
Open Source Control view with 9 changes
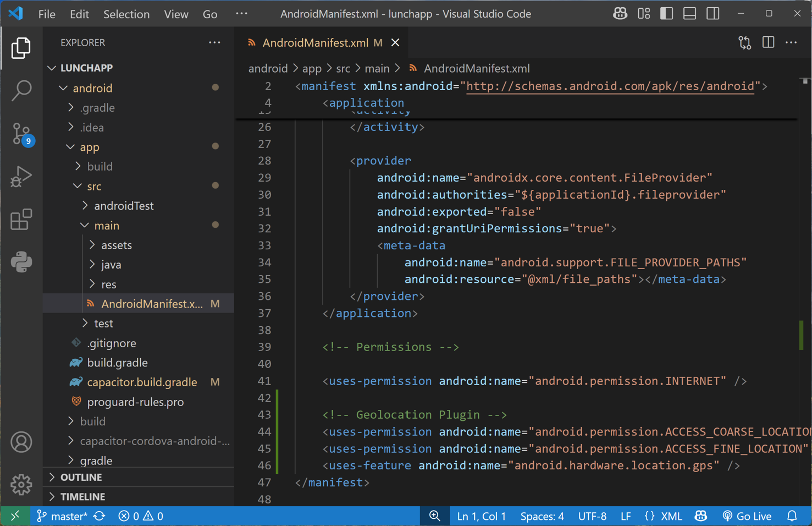coord(22,134)
